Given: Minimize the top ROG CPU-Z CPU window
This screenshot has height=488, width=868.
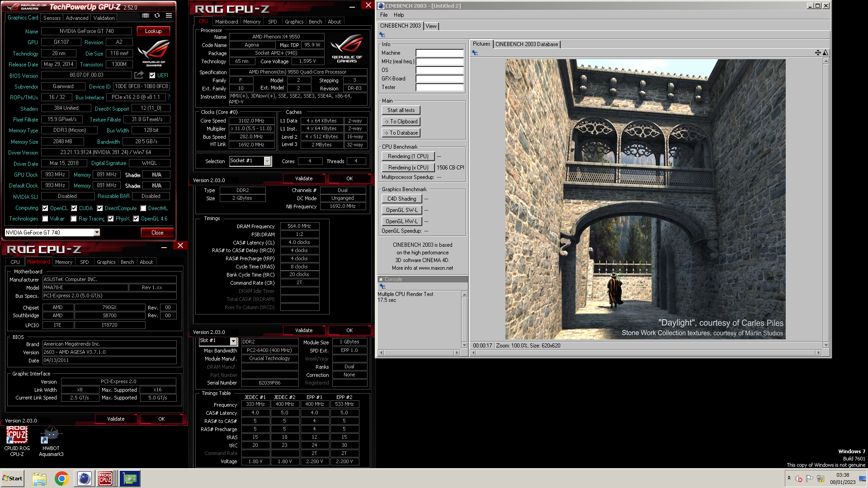Looking at the screenshot, I should [352, 7].
